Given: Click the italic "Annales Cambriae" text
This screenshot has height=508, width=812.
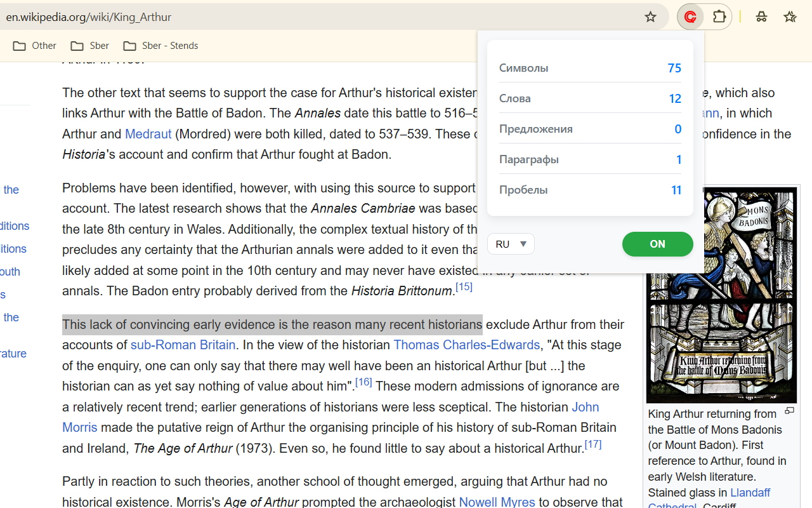Looking at the screenshot, I should pos(363,208).
